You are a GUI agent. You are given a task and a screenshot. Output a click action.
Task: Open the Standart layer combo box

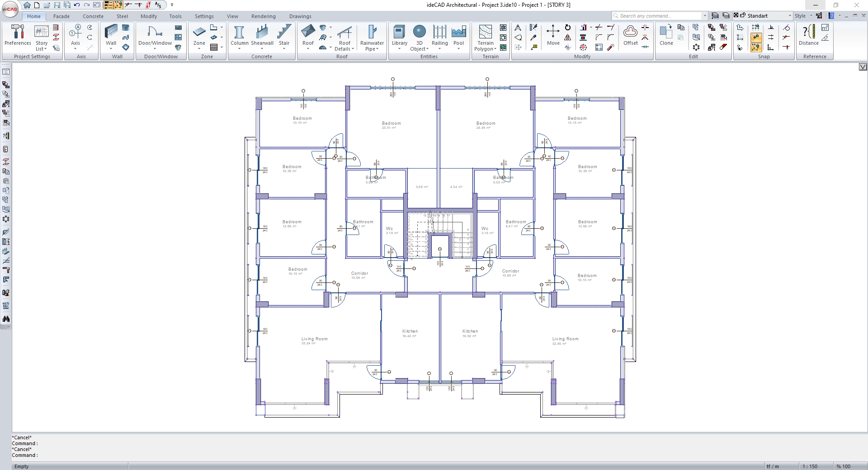point(769,16)
